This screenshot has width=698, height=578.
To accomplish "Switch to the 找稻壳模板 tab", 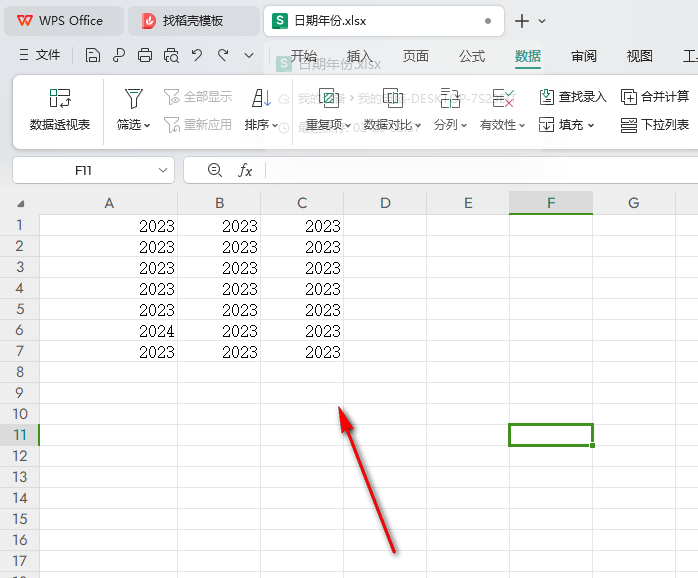I will pos(193,21).
